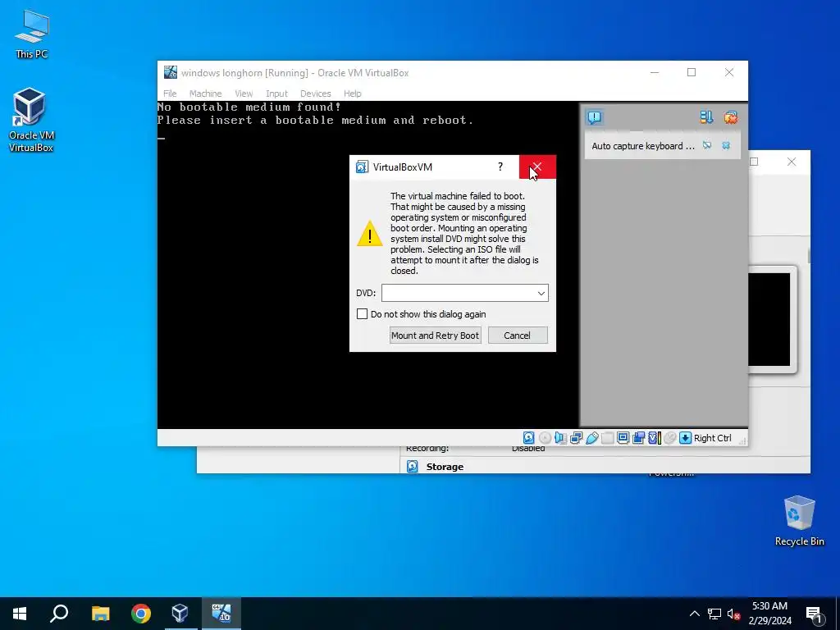This screenshot has width=840, height=630.
Task: Click the blank gray status bar indicator
Action: [x=608, y=438]
